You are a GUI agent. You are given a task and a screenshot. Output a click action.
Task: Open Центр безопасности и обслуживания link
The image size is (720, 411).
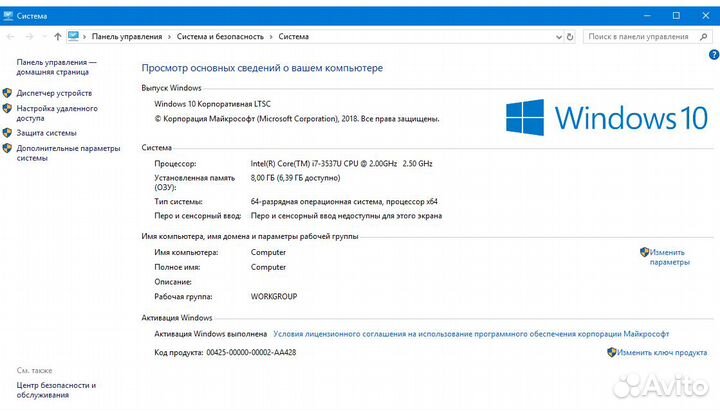coord(56,390)
